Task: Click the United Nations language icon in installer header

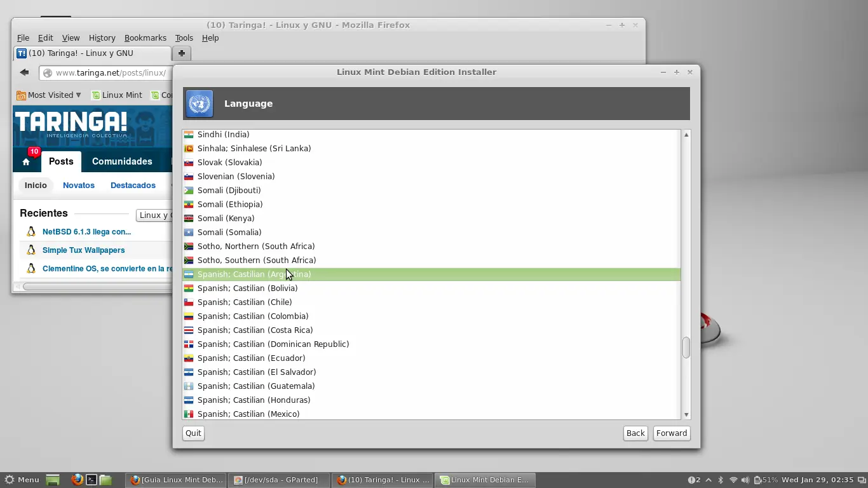Action: pos(200,104)
